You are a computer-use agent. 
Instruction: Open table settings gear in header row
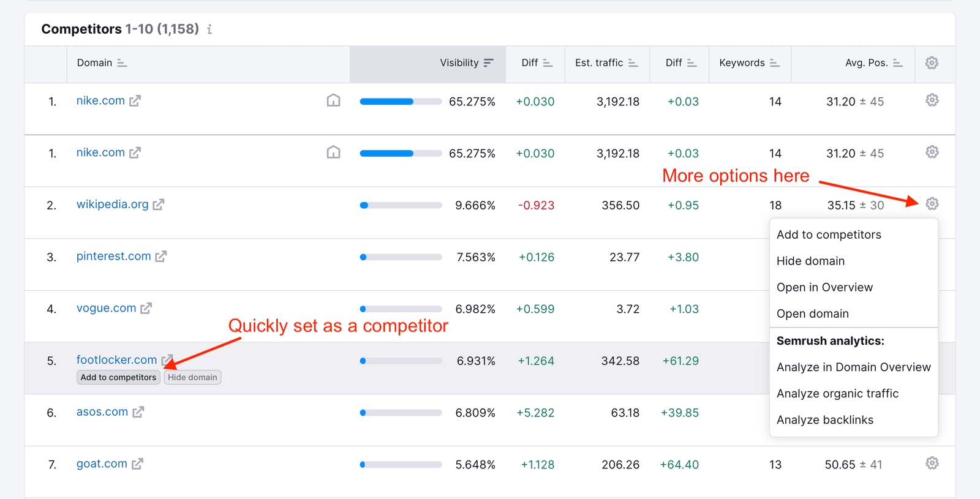pyautogui.click(x=932, y=63)
